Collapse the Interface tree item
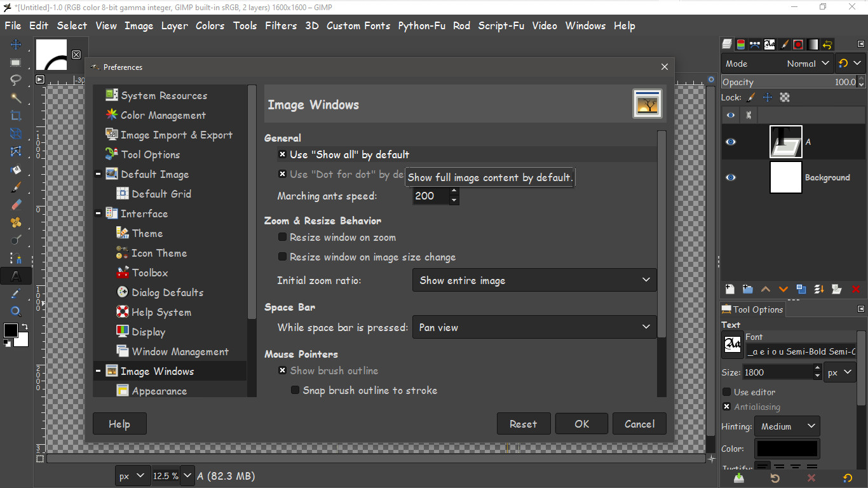868x488 pixels. pos(98,213)
